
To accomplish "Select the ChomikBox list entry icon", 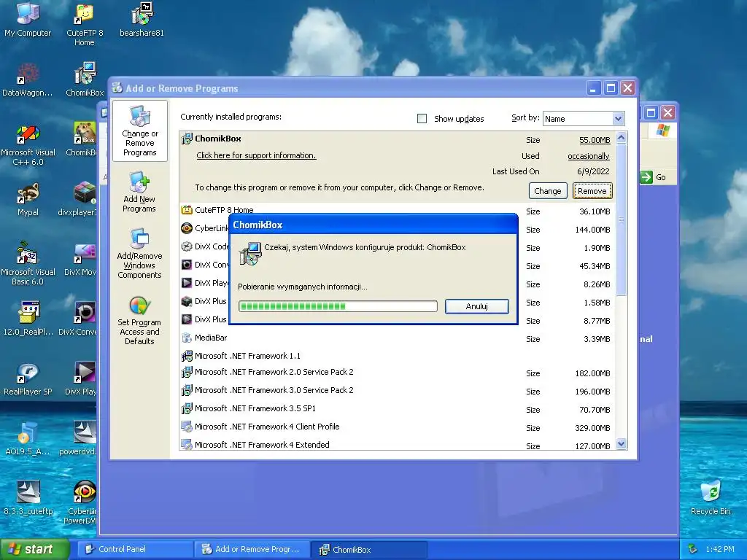I will point(187,139).
